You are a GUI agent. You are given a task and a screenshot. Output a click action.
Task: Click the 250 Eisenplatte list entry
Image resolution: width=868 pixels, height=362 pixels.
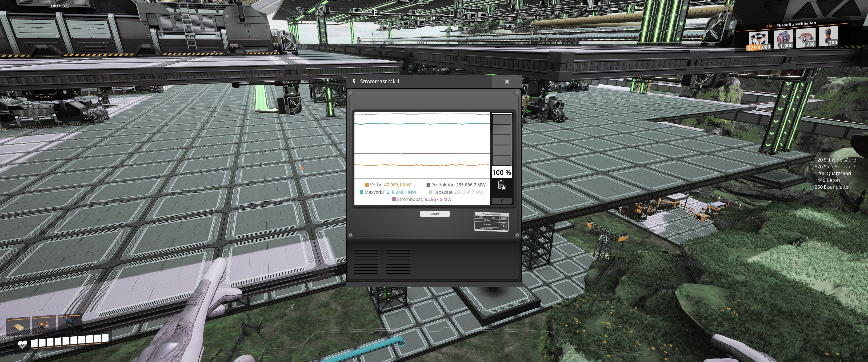click(831, 187)
